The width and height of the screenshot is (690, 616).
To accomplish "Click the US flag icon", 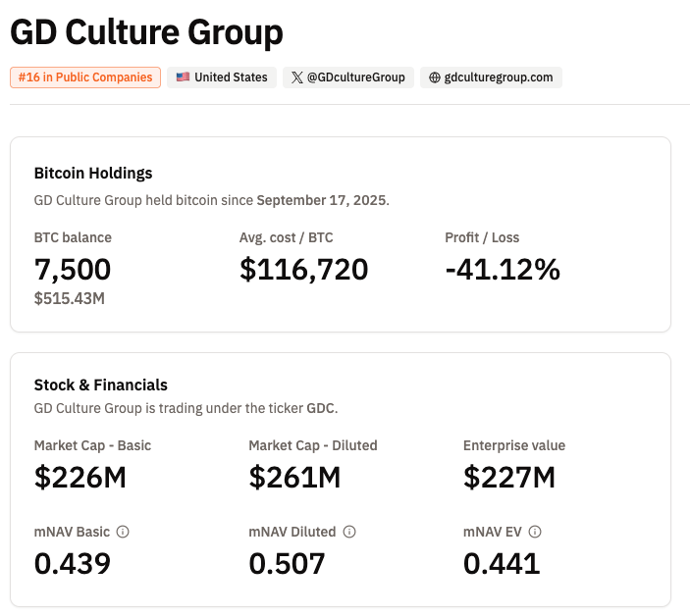I will coord(183,77).
